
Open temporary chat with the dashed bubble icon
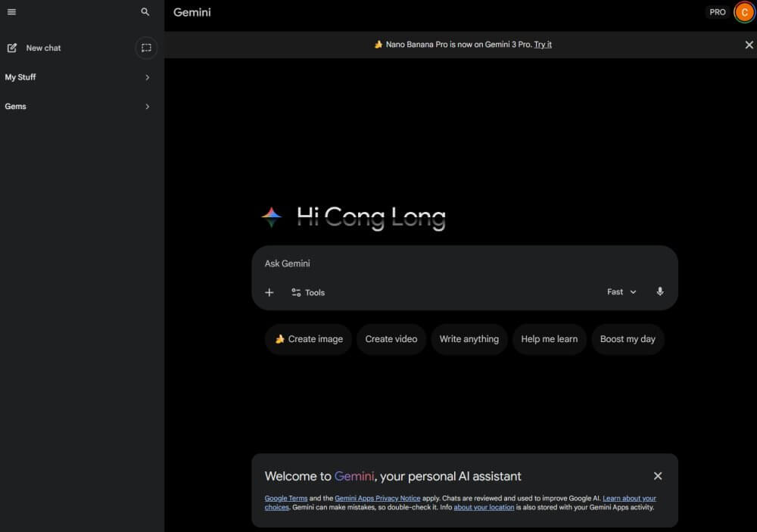click(x=146, y=48)
